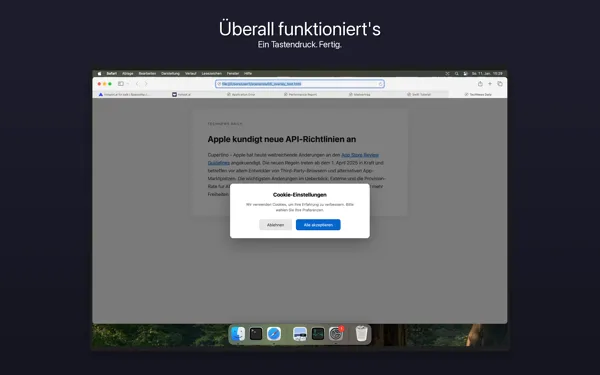Open Safari from the Dock
The width and height of the screenshot is (600, 375).
pyautogui.click(x=274, y=334)
